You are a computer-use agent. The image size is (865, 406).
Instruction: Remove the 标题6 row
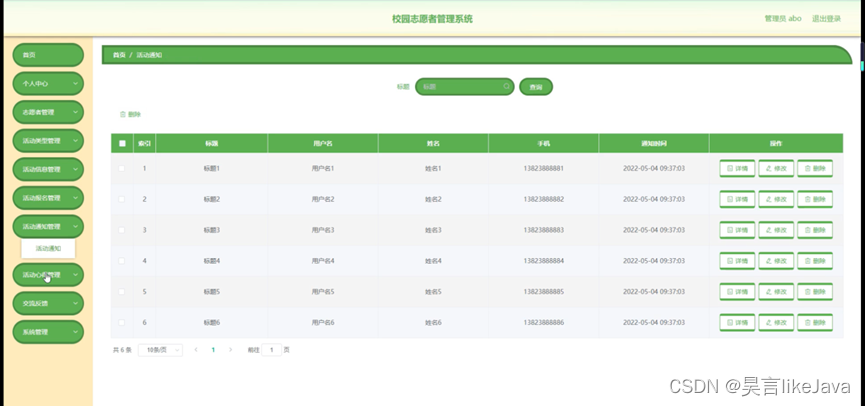815,323
